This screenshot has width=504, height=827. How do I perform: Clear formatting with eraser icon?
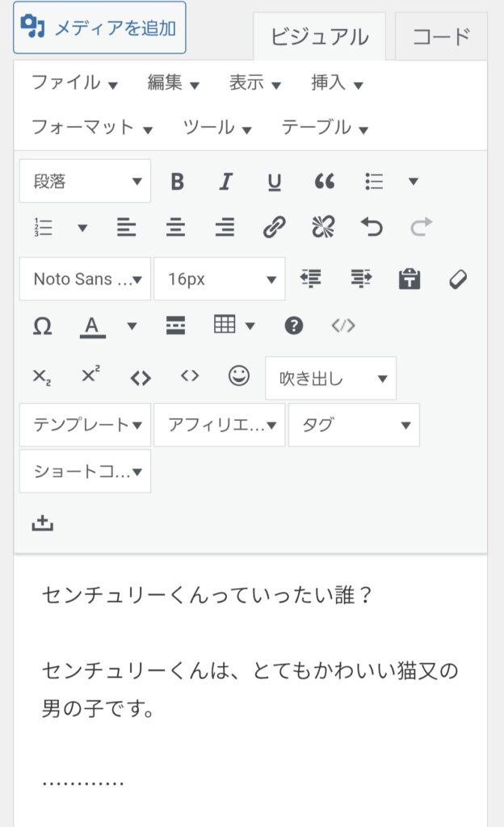tap(458, 279)
